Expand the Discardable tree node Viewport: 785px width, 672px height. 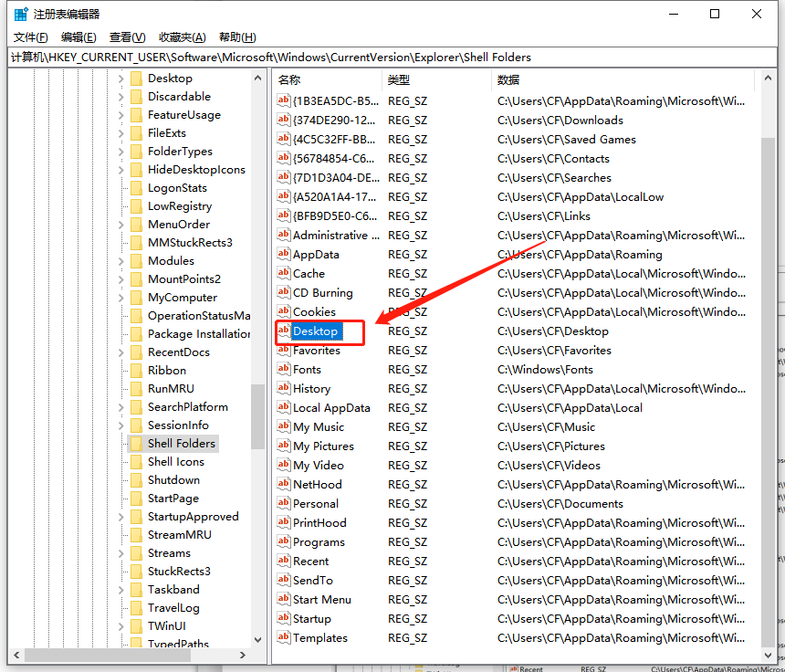[120, 97]
